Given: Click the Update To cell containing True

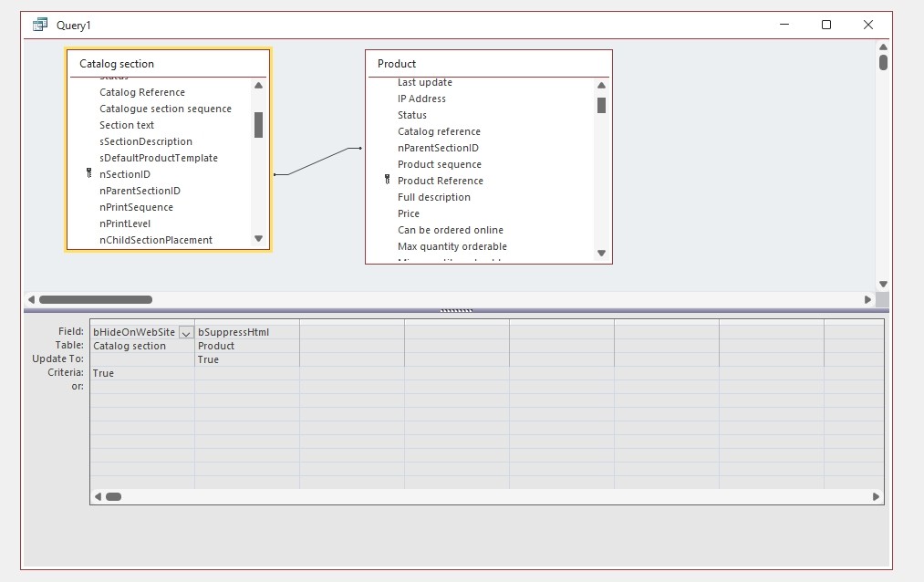Looking at the screenshot, I should click(246, 359).
